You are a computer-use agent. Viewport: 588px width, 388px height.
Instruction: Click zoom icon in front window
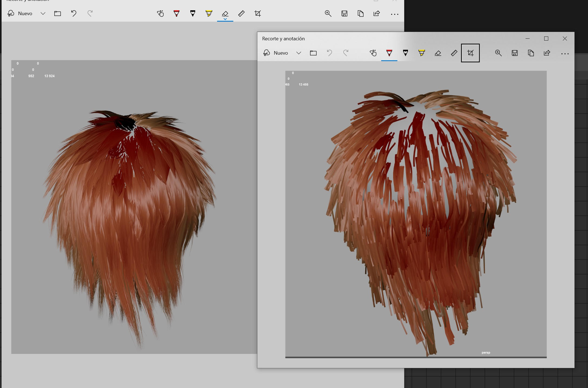[x=498, y=53]
